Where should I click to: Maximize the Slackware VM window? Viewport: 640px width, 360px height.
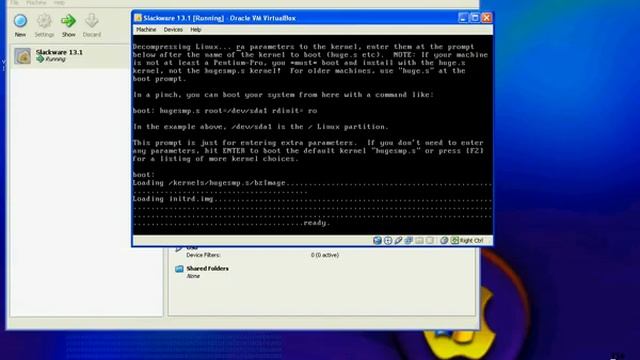475,18
